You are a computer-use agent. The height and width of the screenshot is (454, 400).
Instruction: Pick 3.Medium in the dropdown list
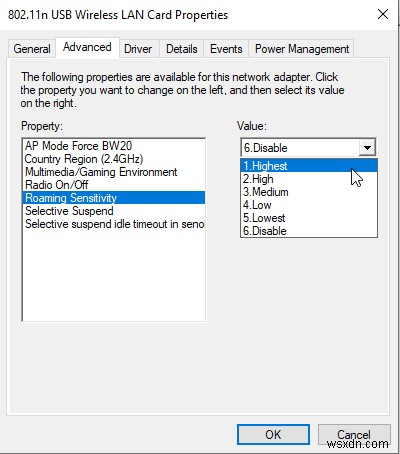point(309,192)
